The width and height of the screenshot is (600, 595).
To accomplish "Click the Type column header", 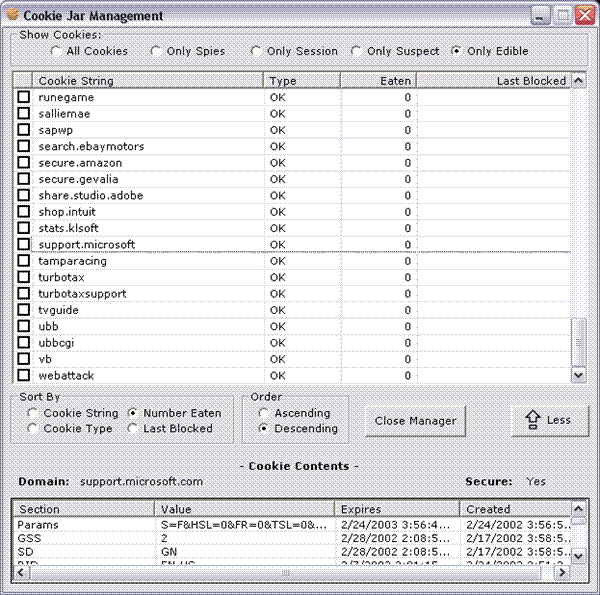I will [x=302, y=81].
